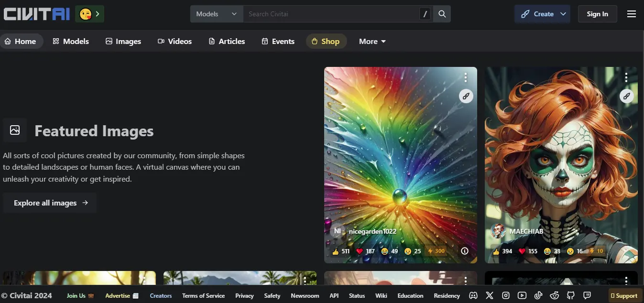Go to the Articles tab
The height and width of the screenshot is (303, 644).
point(227,42)
